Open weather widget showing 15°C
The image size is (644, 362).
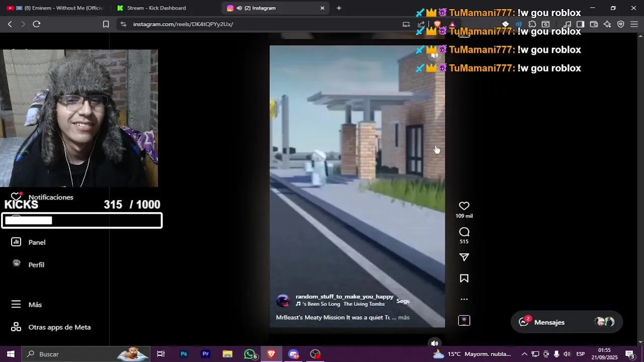click(x=472, y=354)
